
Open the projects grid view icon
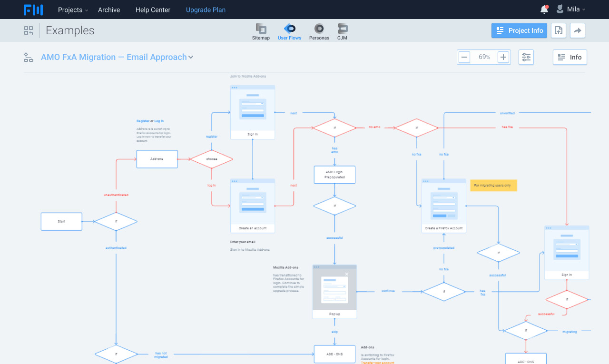tap(29, 30)
